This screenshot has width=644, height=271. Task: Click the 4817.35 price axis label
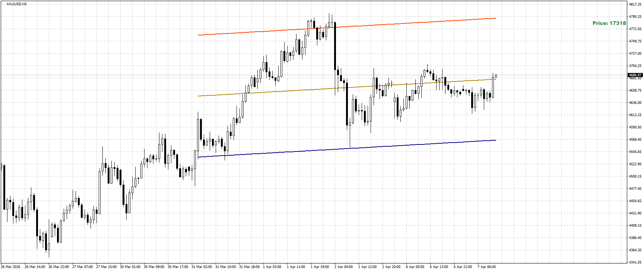[x=635, y=4]
